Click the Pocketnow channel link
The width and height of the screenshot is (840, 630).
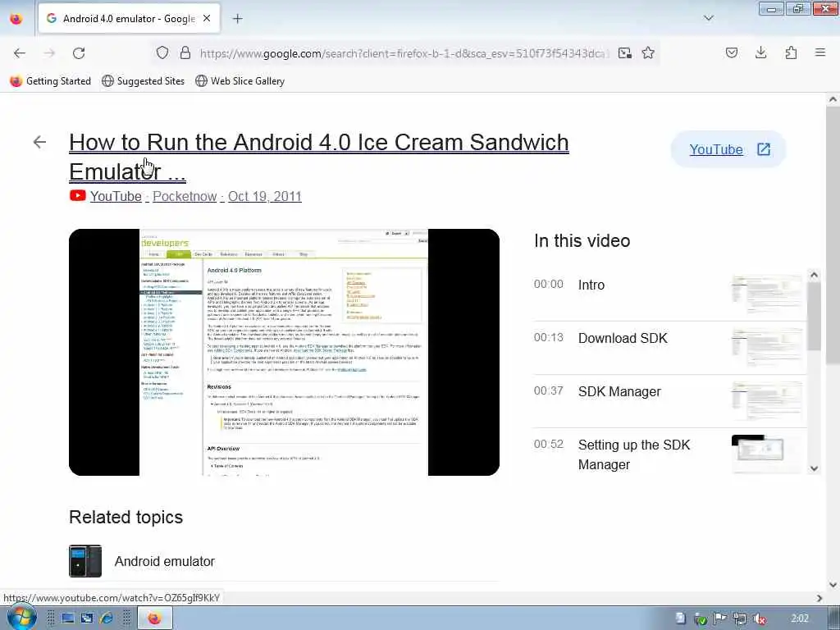click(x=185, y=196)
